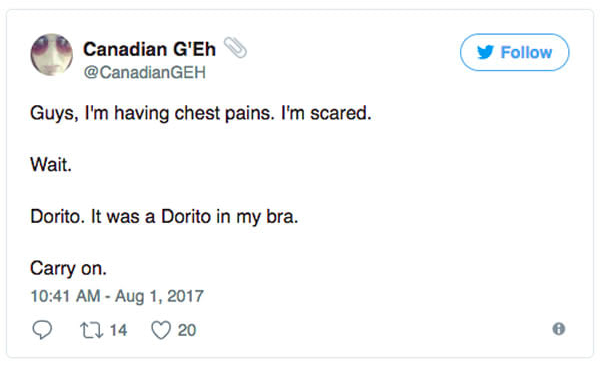Retweet using the arrows icon

pos(91,330)
